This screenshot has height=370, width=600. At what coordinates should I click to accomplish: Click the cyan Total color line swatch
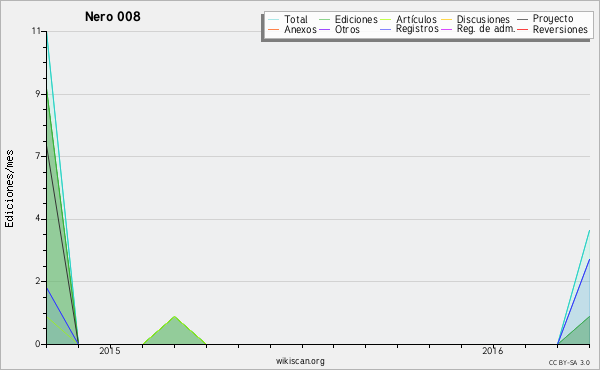click(x=274, y=20)
